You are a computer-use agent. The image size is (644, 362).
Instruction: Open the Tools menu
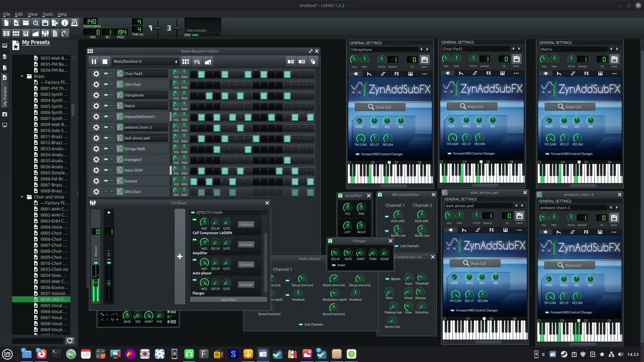point(47,14)
